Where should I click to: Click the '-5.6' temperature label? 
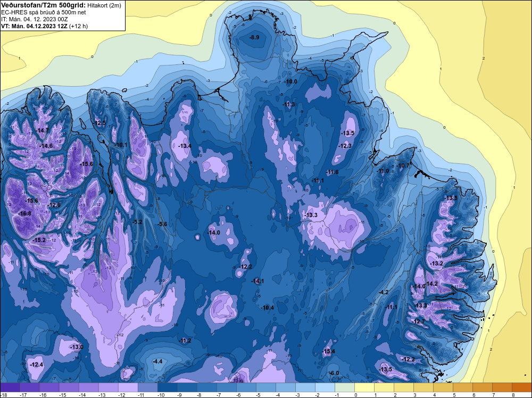point(162,224)
